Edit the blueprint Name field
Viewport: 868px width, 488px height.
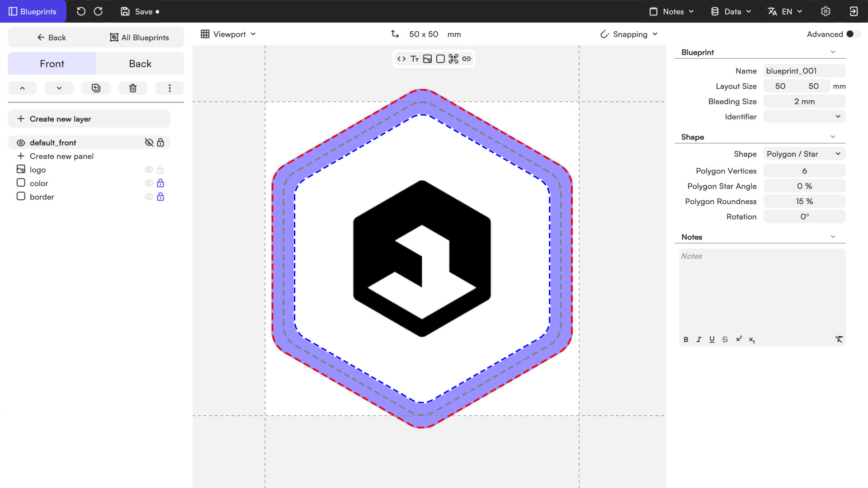coord(804,71)
